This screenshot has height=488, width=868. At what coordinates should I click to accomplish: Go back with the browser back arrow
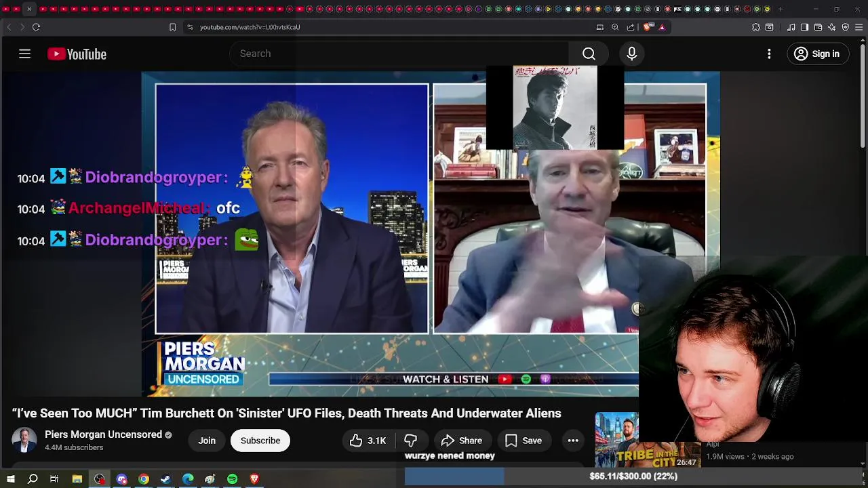[9, 27]
